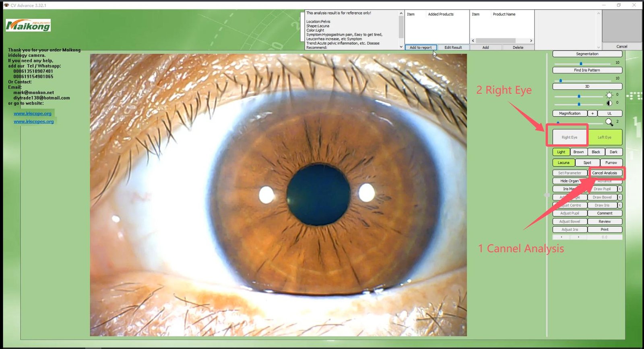Choose the Light color option
Screen dimensions: 644x349
point(561,152)
